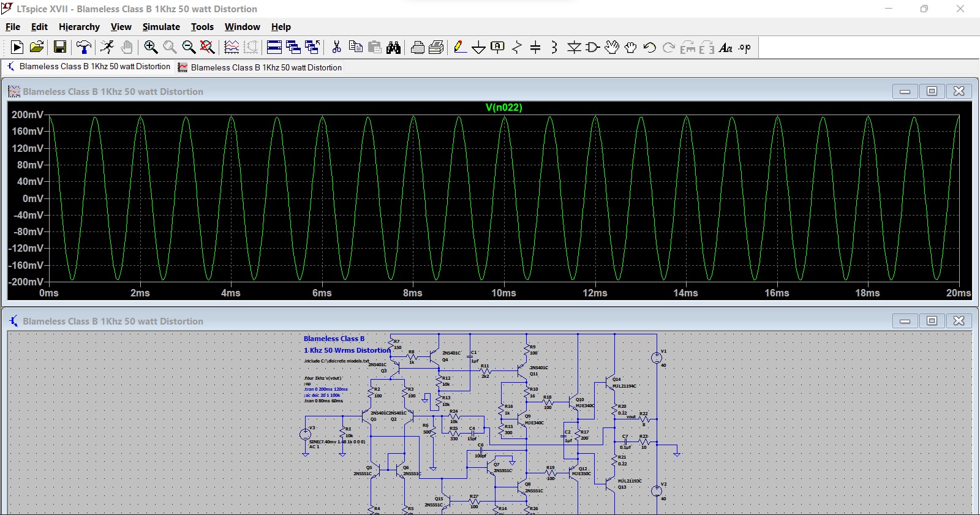Close all windows using the toolbar icon

[x=312, y=47]
